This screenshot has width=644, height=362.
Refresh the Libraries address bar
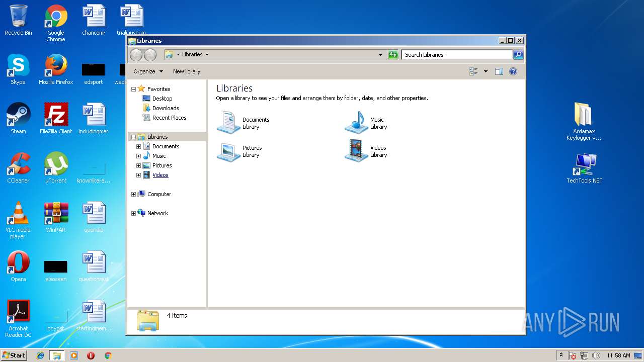pos(393,55)
